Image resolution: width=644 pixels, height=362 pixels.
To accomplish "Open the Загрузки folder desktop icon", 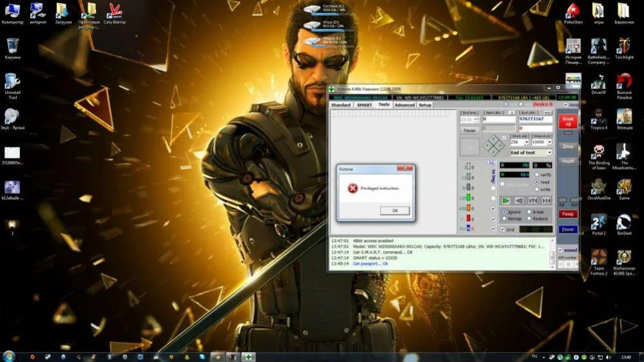I will [x=63, y=13].
